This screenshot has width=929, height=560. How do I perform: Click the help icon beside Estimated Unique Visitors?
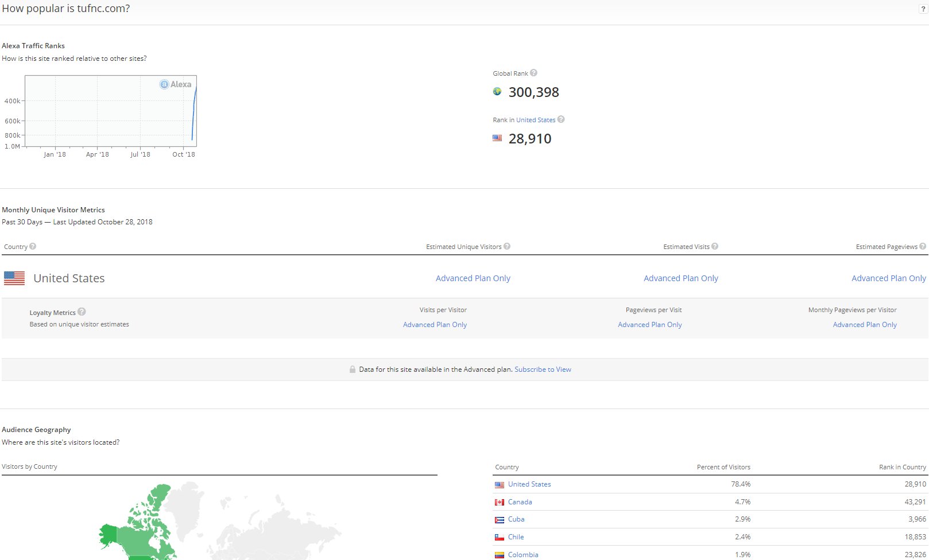click(x=507, y=246)
